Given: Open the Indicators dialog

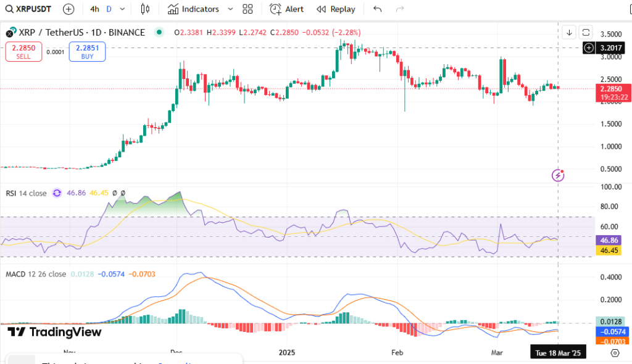Looking at the screenshot, I should pos(193,9).
